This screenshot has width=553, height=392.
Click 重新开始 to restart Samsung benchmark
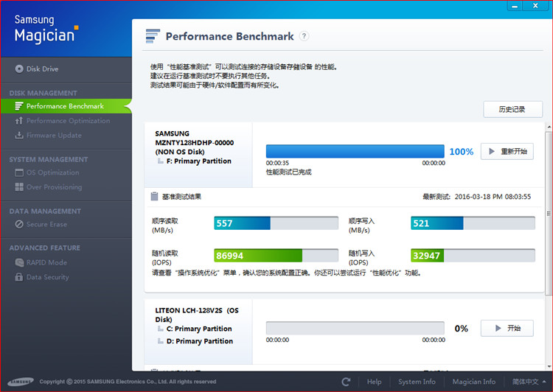point(507,152)
